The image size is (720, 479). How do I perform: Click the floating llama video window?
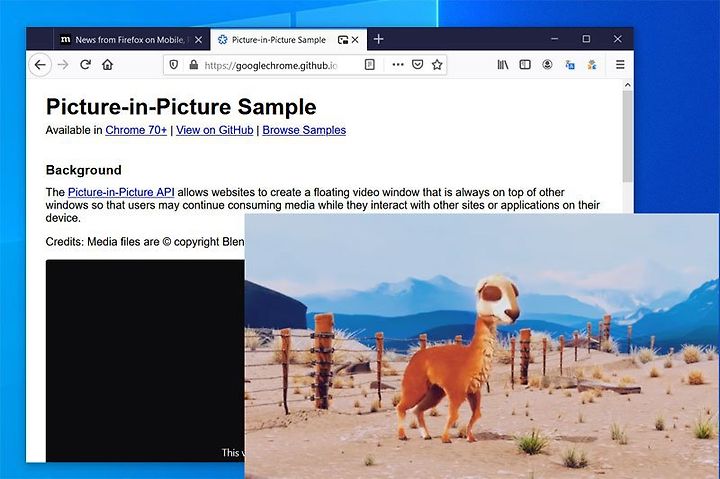(482, 346)
